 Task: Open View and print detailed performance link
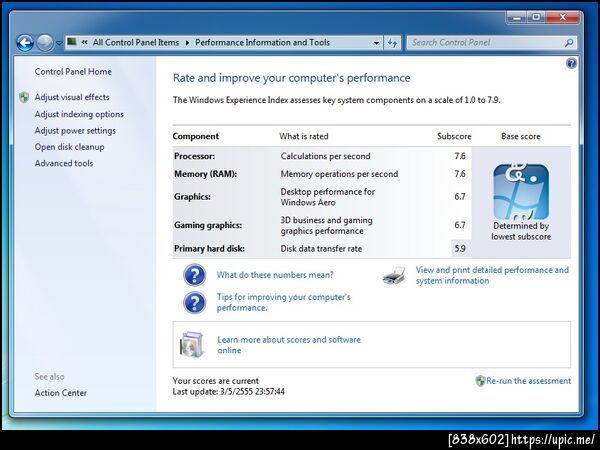(x=492, y=275)
